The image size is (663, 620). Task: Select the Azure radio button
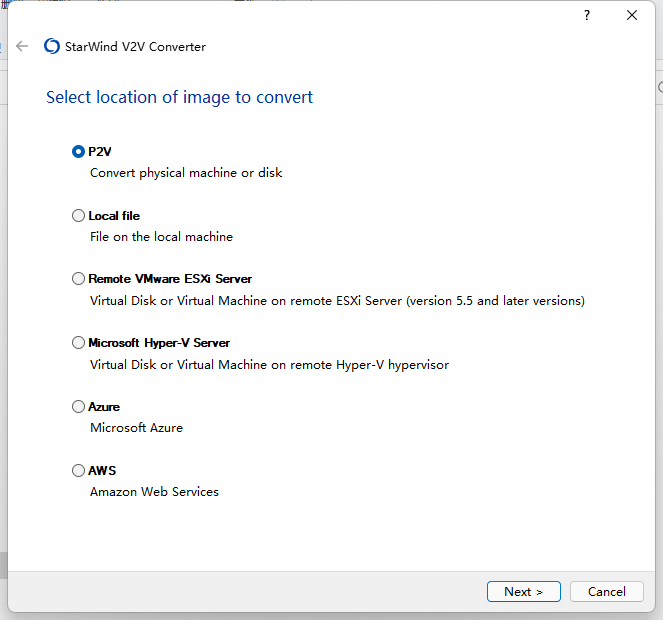click(x=79, y=406)
